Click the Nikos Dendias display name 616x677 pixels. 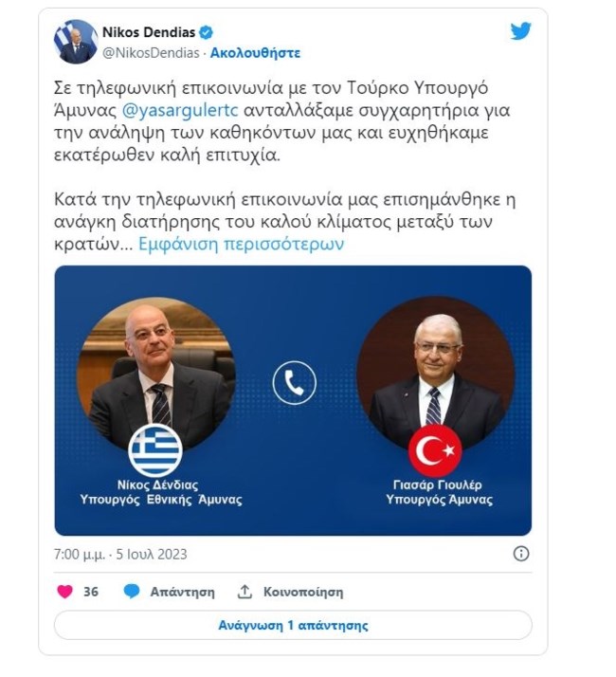(149, 32)
